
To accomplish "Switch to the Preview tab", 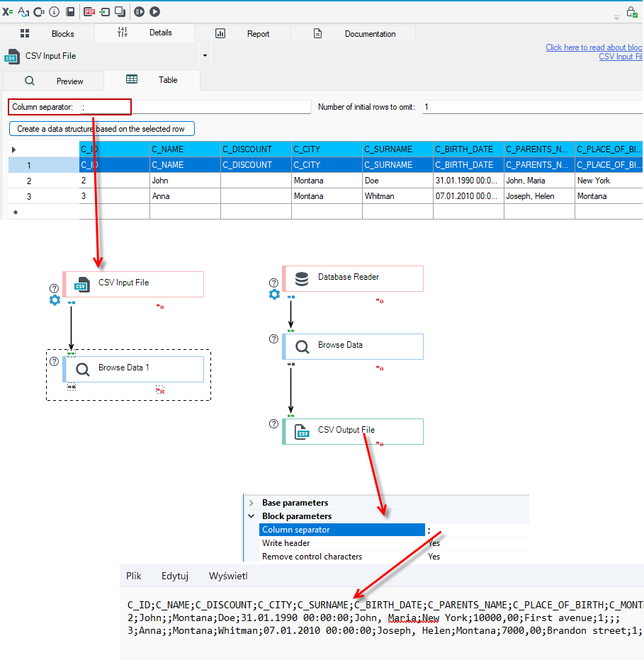I will click(54, 81).
